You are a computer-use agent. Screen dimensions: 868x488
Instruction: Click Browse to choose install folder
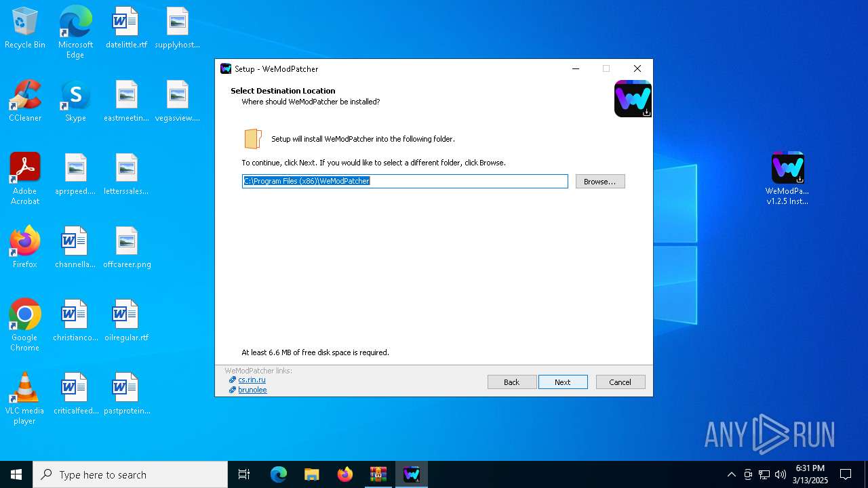(x=600, y=182)
